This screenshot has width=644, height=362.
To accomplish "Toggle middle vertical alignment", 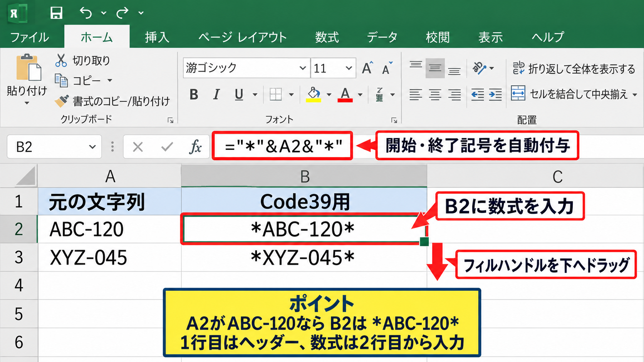I will 435,68.
